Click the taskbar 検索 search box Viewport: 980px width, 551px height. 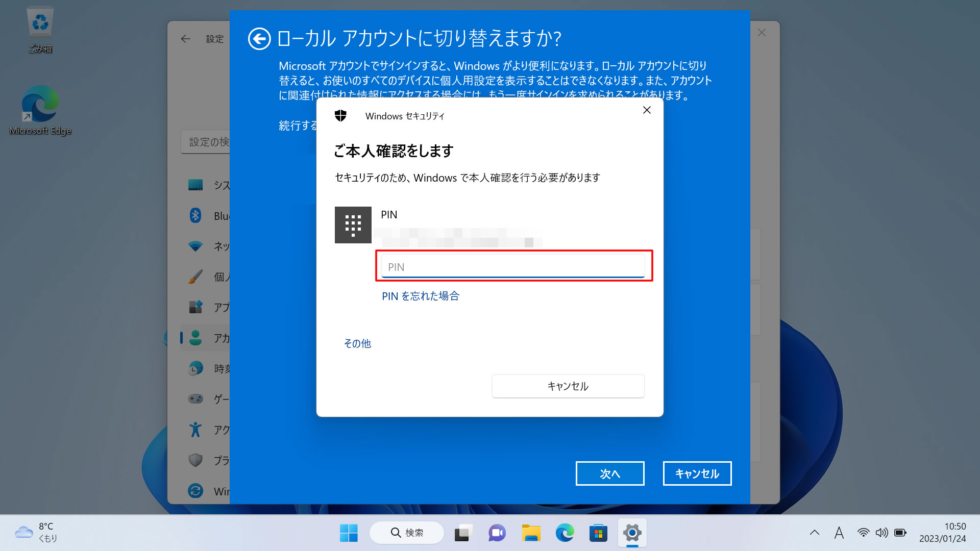407,533
